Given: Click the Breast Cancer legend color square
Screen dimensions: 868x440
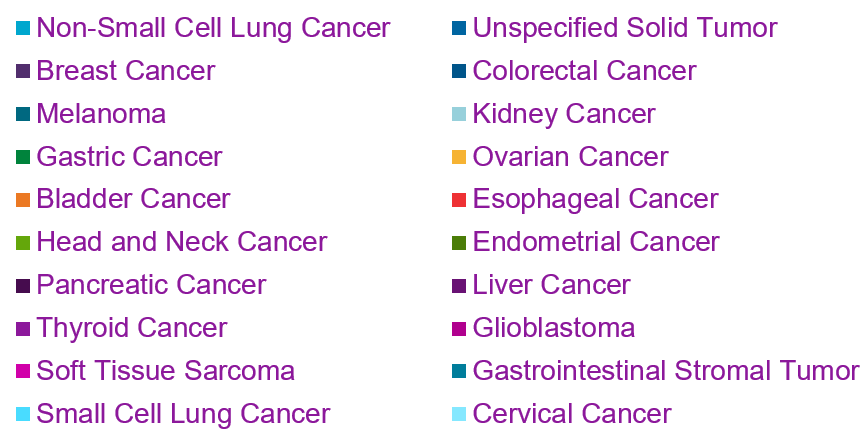Looking at the screenshot, I should (x=23, y=71).
